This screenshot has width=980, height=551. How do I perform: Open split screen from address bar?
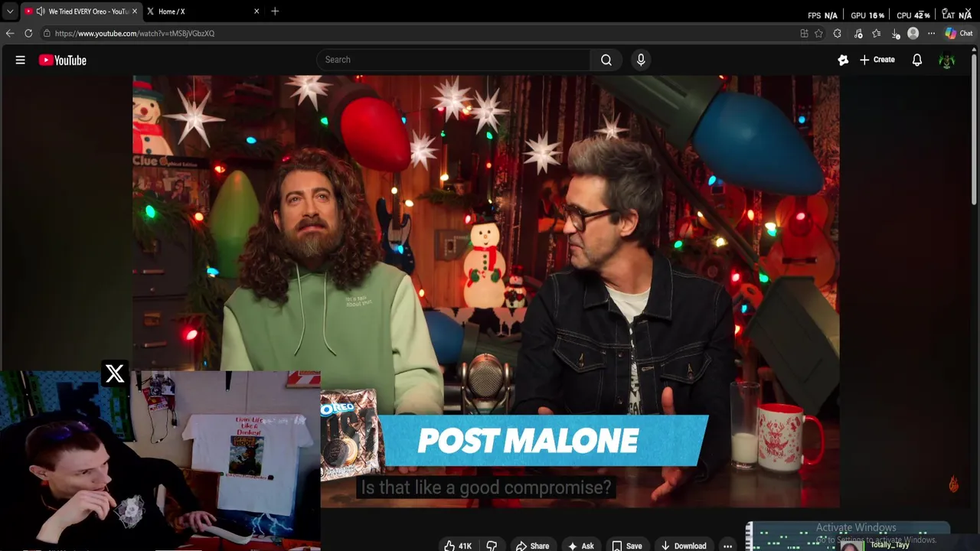pos(804,34)
